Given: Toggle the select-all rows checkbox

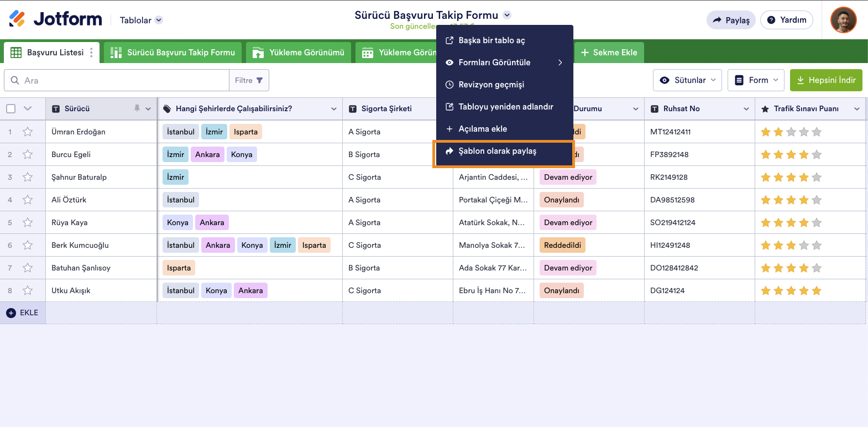Looking at the screenshot, I should click(11, 108).
